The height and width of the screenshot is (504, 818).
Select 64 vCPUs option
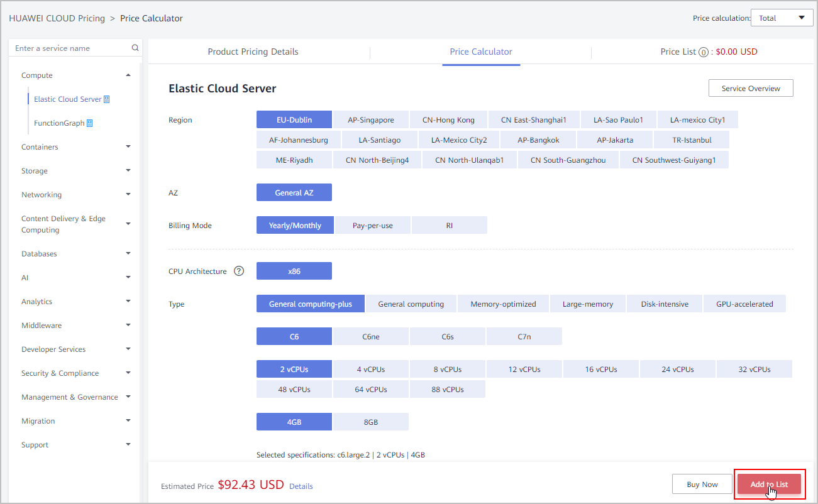click(x=371, y=390)
